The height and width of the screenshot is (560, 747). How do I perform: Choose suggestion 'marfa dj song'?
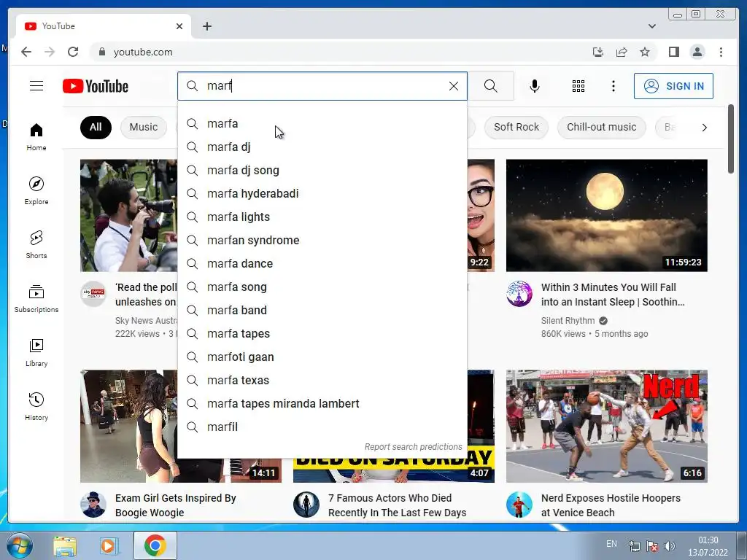point(322,170)
